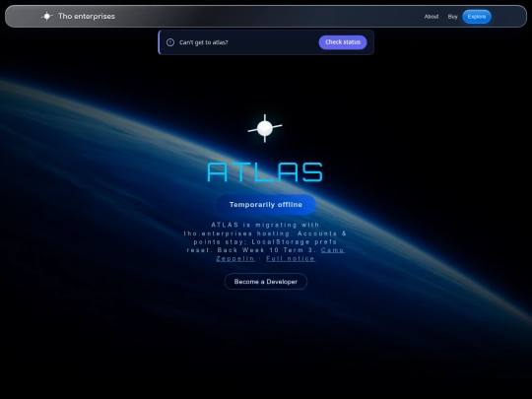The width and height of the screenshot is (532, 399).
Task: Open the Camp Zeppelin link
Action: [x=280, y=254]
